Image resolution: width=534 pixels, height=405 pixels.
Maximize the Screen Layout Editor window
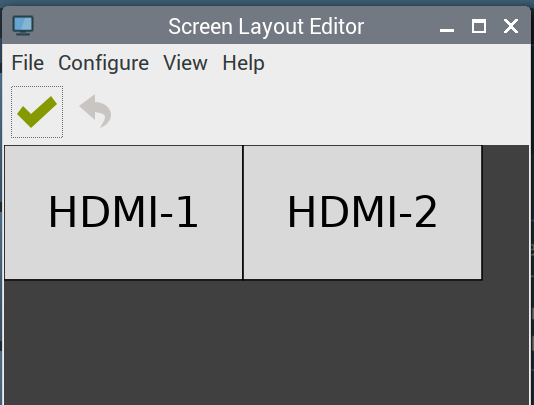click(x=478, y=26)
